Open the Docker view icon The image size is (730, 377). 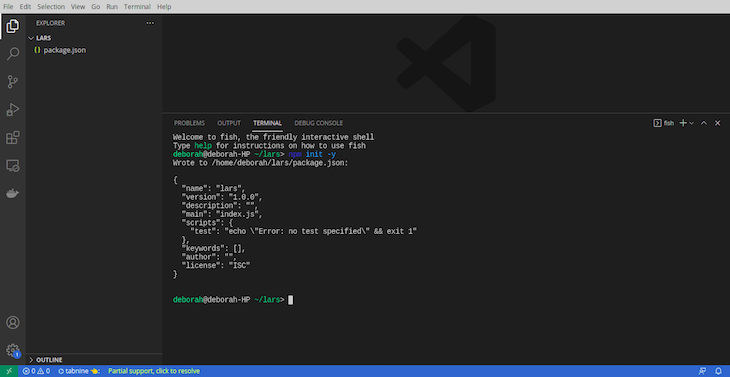[13, 193]
